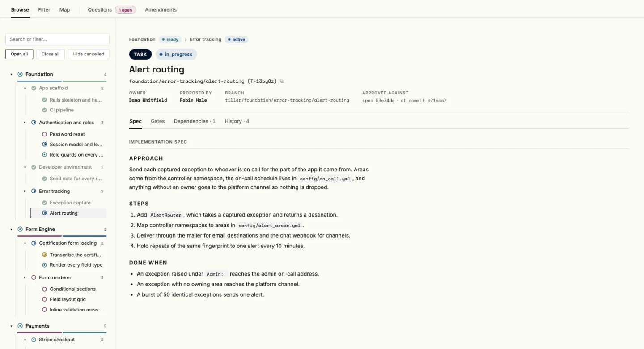Follow the Error tracking breadcrumb link

[x=205, y=39]
